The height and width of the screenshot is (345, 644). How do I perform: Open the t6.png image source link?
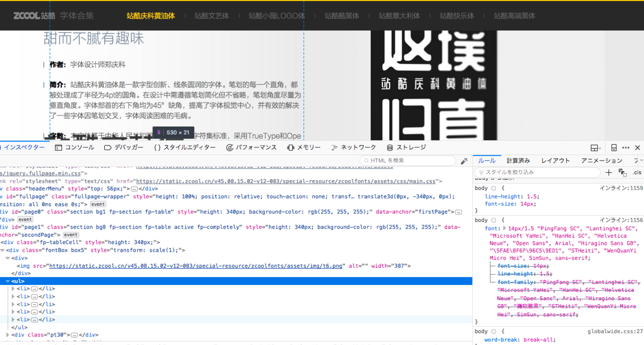tap(196, 266)
